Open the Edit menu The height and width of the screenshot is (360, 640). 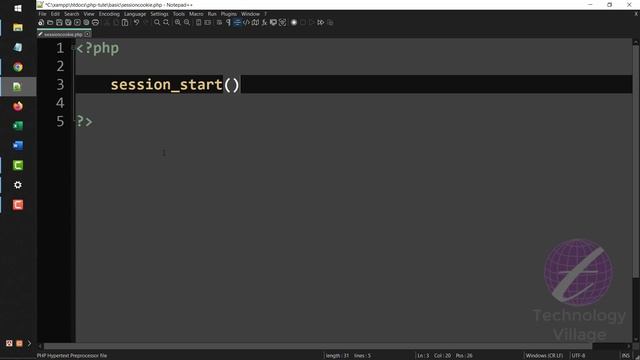tap(55, 14)
